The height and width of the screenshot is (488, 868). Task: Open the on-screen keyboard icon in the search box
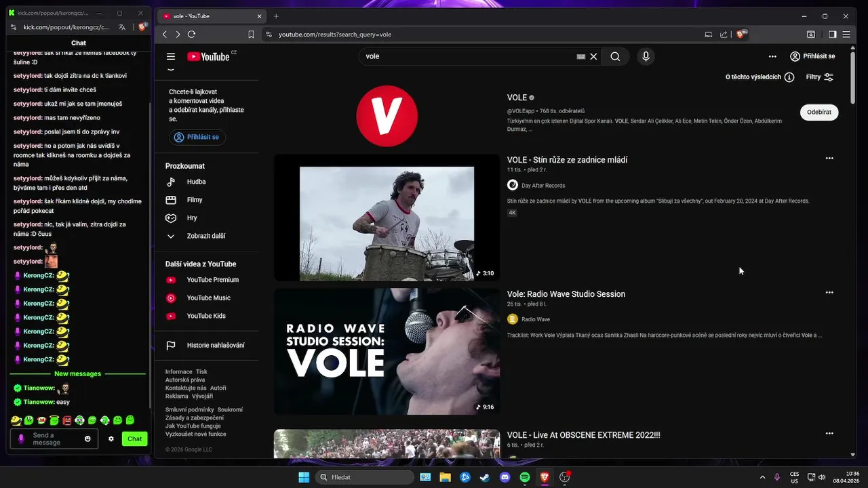(x=581, y=57)
